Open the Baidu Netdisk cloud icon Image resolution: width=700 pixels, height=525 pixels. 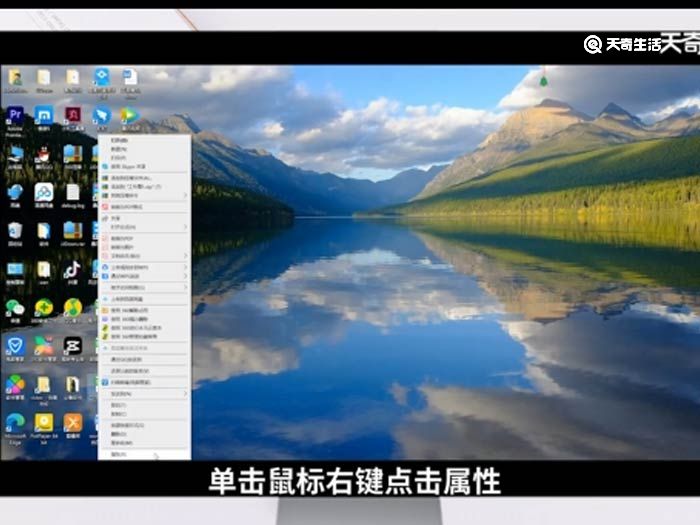tap(44, 193)
